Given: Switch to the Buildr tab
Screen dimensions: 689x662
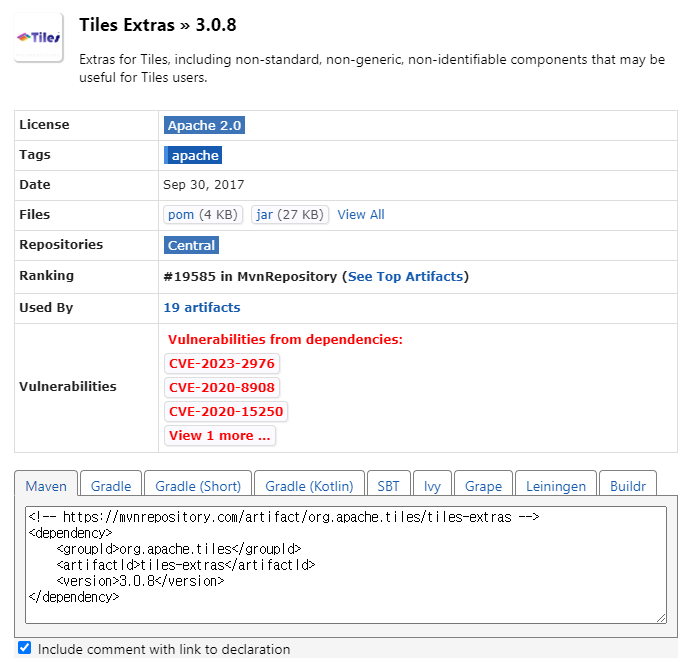Looking at the screenshot, I should click(628, 486).
